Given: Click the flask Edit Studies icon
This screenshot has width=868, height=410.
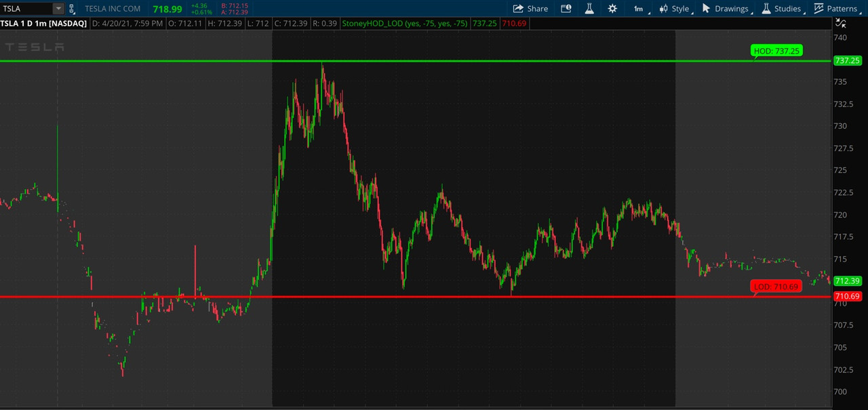Looking at the screenshot, I should coord(589,9).
